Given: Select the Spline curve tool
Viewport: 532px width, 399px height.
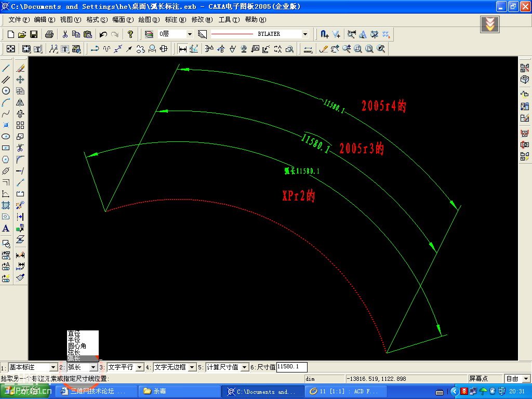Looking at the screenshot, I should tap(6, 114).
